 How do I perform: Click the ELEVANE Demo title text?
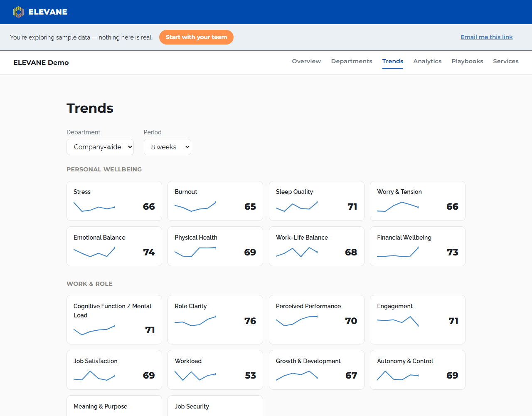[41, 62]
